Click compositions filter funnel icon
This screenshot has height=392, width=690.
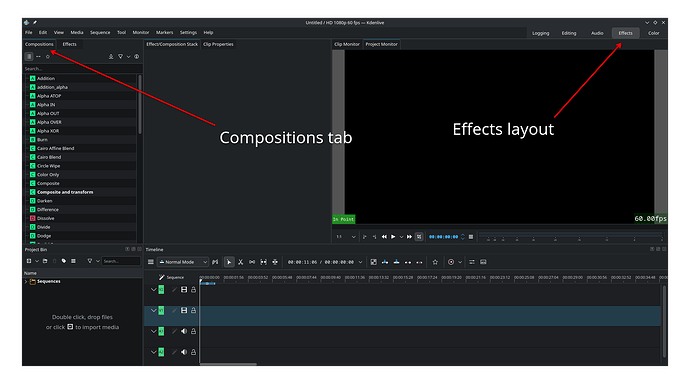[x=120, y=56]
